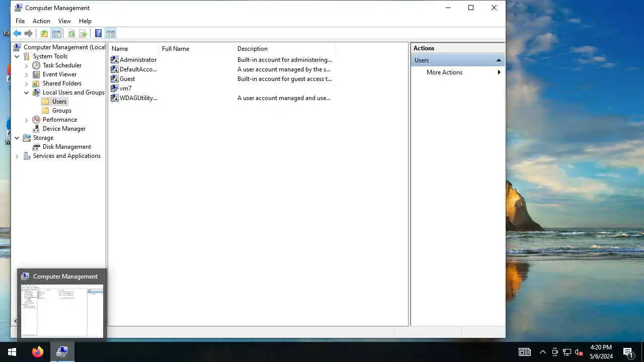
Task: Click Guest's 'Built-in account for guest access' text
Action: (x=284, y=79)
